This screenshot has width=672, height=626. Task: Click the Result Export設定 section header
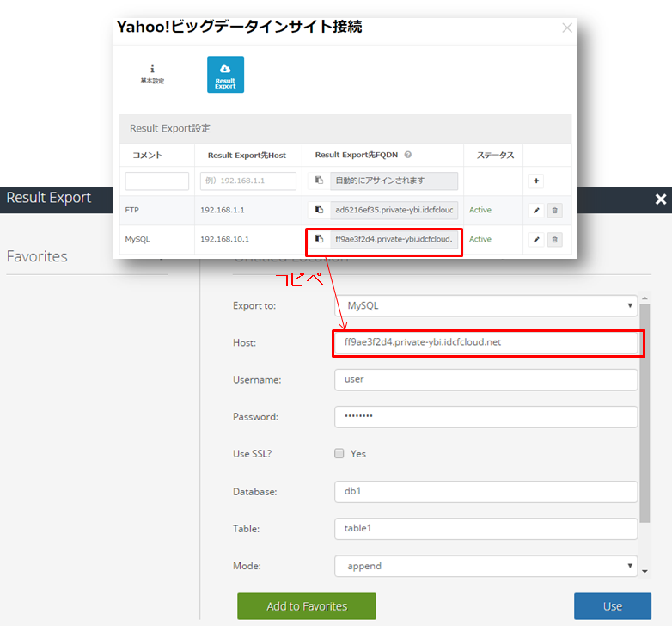click(345, 128)
